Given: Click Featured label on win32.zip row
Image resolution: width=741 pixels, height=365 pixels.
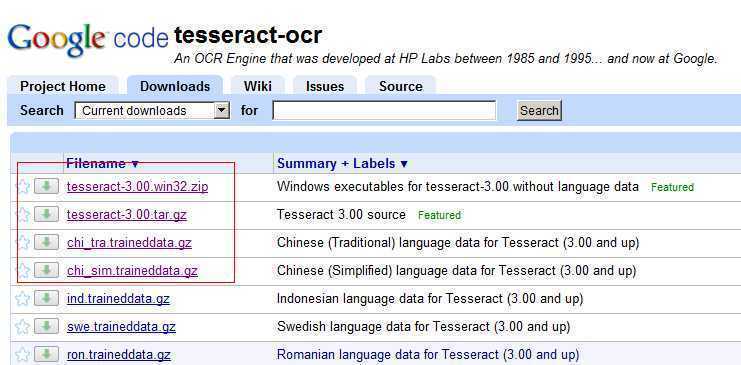Looking at the screenshot, I should point(672,187).
